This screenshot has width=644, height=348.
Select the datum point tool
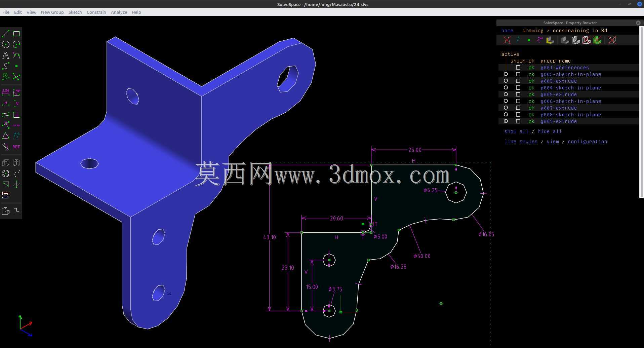pyautogui.click(x=16, y=66)
